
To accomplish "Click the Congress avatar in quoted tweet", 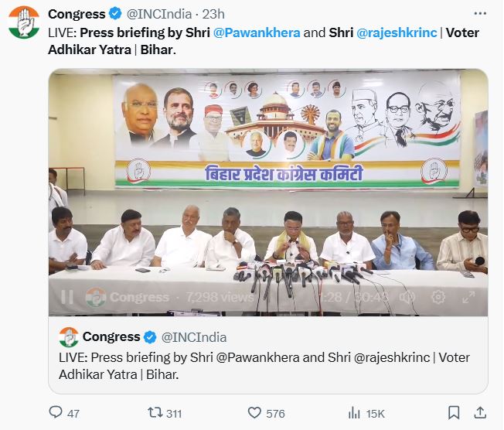I will (69, 337).
